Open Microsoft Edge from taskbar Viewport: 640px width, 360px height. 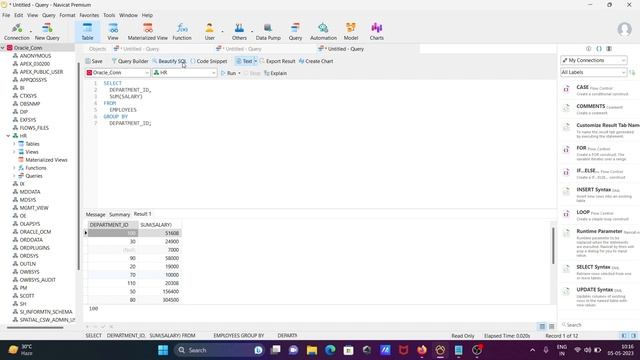(330, 350)
